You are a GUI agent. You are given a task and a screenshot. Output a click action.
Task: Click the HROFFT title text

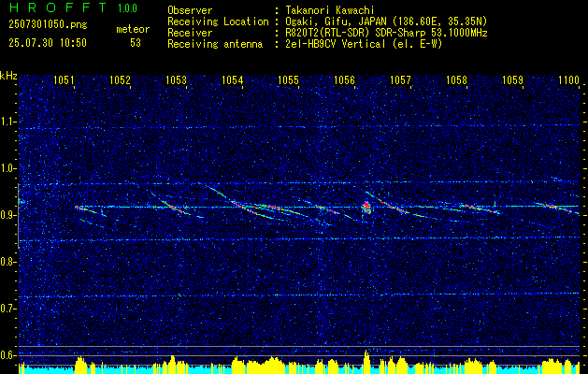coord(57,7)
